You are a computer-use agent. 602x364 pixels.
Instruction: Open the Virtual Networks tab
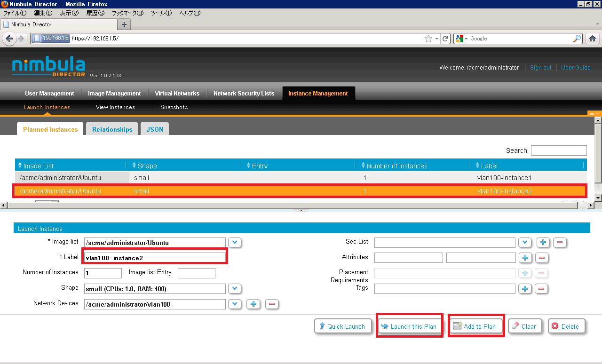[x=177, y=94]
